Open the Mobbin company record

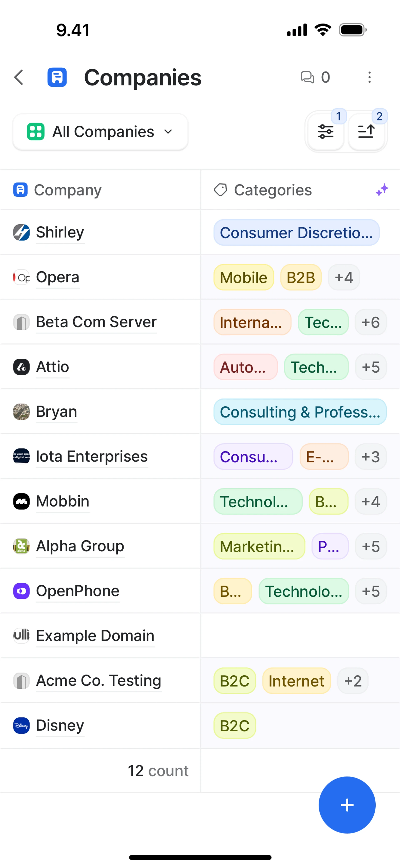pyautogui.click(x=63, y=501)
